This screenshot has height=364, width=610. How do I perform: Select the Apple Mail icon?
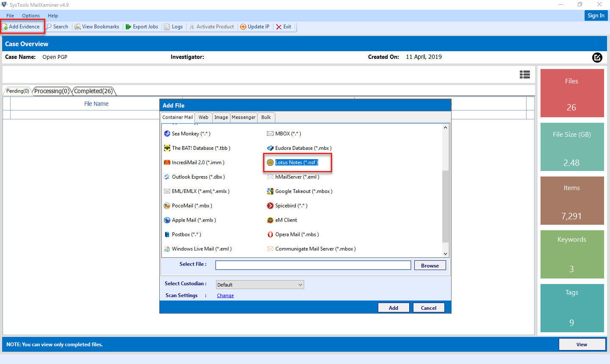[x=167, y=220]
